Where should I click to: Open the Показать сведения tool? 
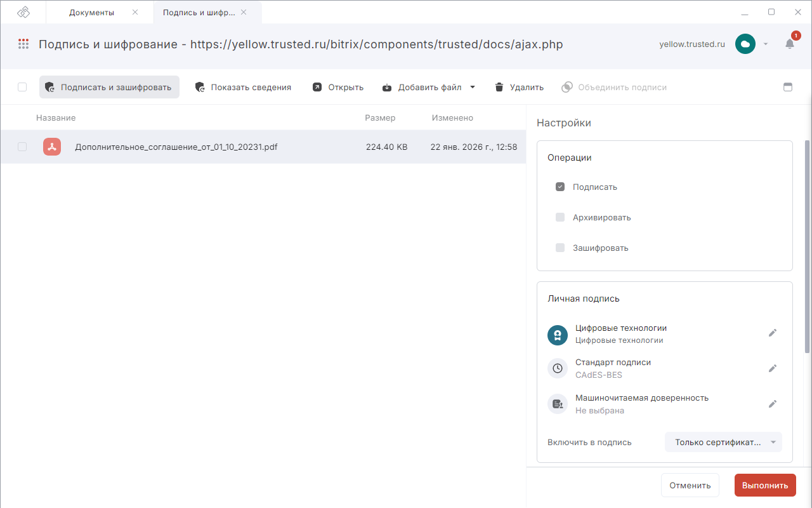(x=199, y=87)
